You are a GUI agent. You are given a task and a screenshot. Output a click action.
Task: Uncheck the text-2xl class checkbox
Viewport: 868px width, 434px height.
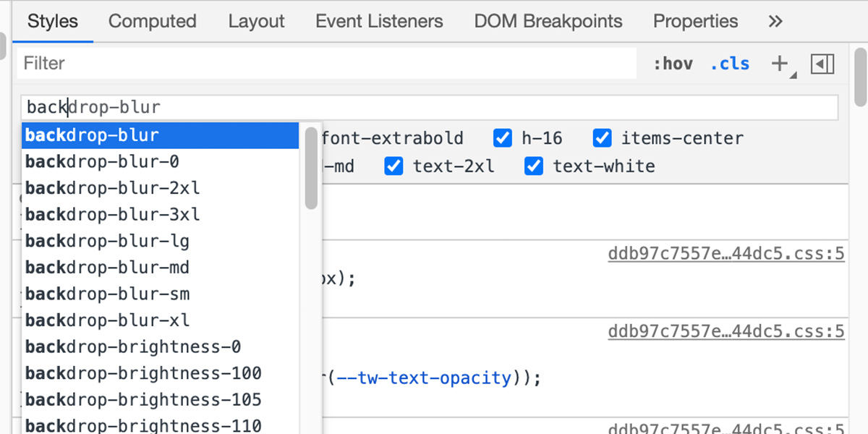[393, 166]
